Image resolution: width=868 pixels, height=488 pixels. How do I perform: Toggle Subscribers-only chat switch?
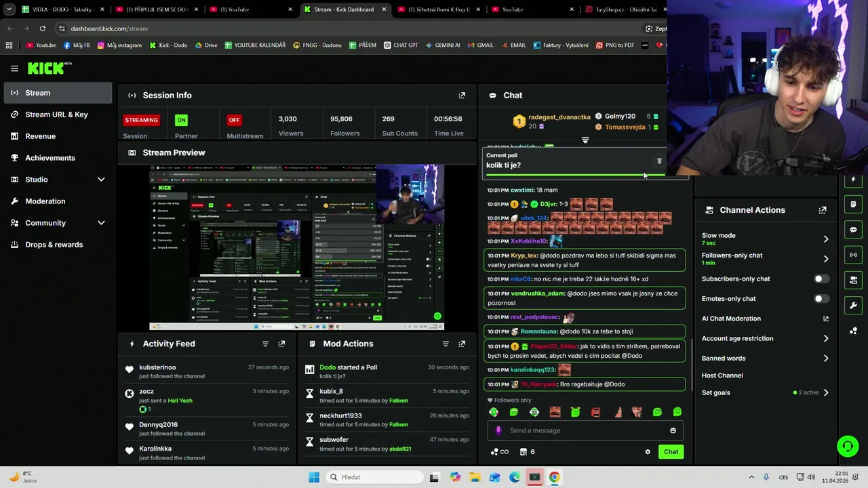pyautogui.click(x=821, y=279)
